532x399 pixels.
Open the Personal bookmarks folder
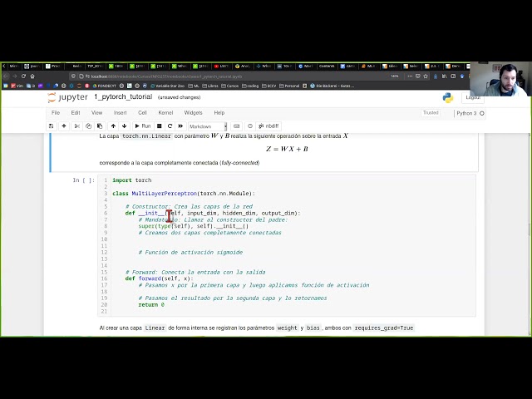(x=289, y=86)
